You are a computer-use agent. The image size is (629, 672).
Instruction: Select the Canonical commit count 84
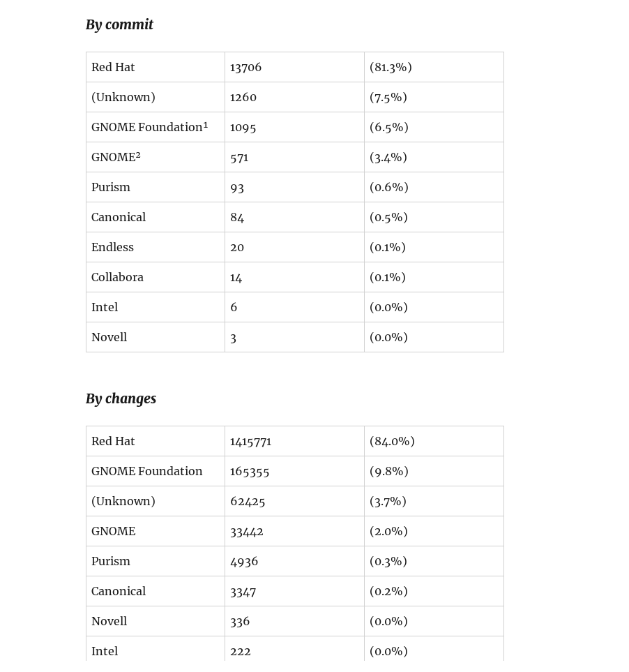coord(237,217)
